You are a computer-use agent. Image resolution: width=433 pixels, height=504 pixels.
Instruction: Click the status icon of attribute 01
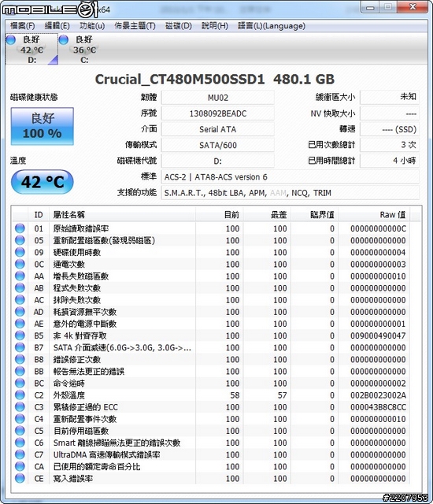pos(20,228)
